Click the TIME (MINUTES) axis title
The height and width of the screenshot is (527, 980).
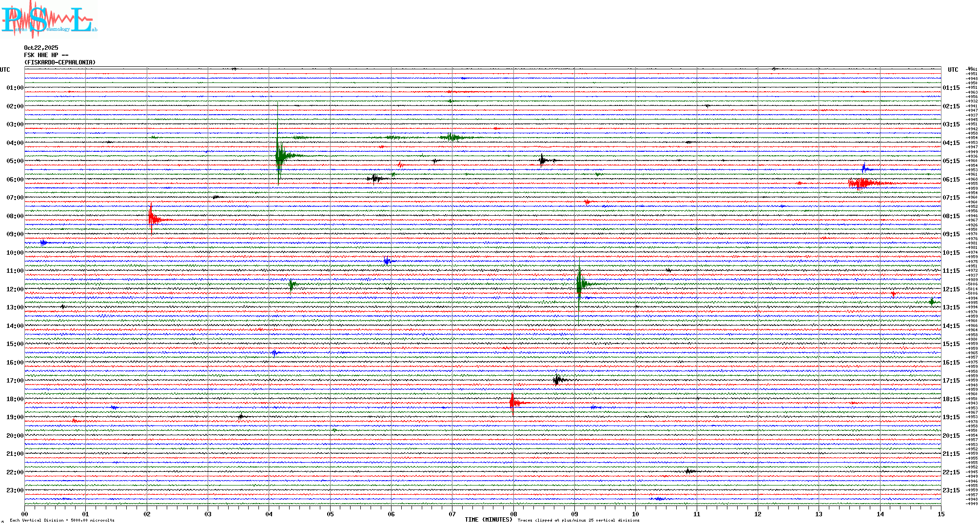pyautogui.click(x=489, y=520)
